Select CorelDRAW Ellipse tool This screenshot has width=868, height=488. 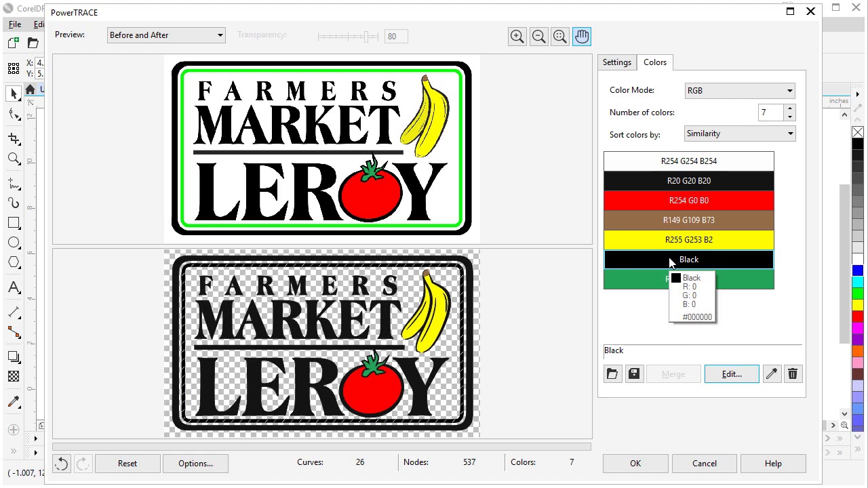coord(14,243)
